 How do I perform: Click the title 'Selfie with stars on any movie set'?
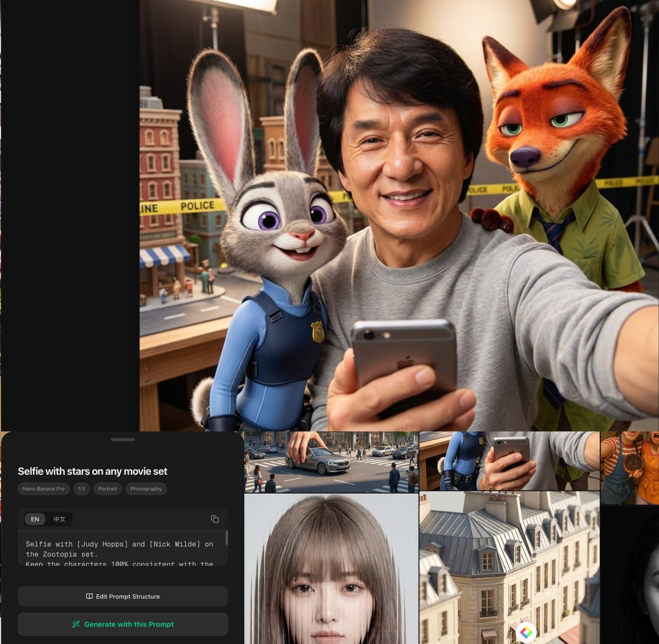(92, 471)
